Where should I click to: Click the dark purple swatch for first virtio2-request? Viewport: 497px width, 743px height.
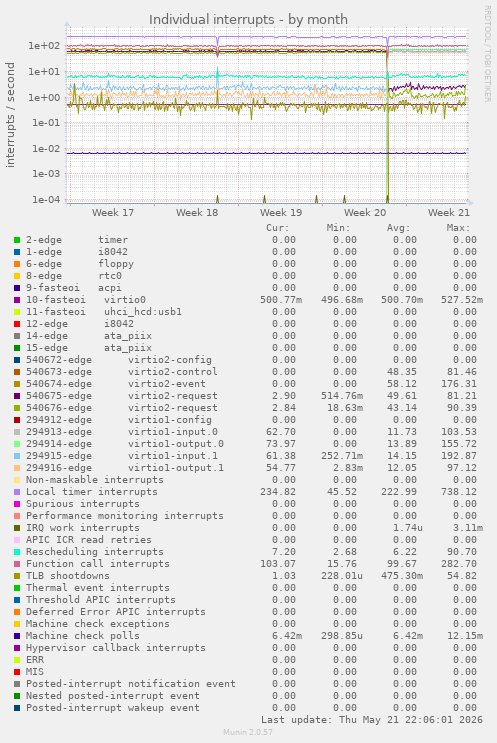pos(17,396)
